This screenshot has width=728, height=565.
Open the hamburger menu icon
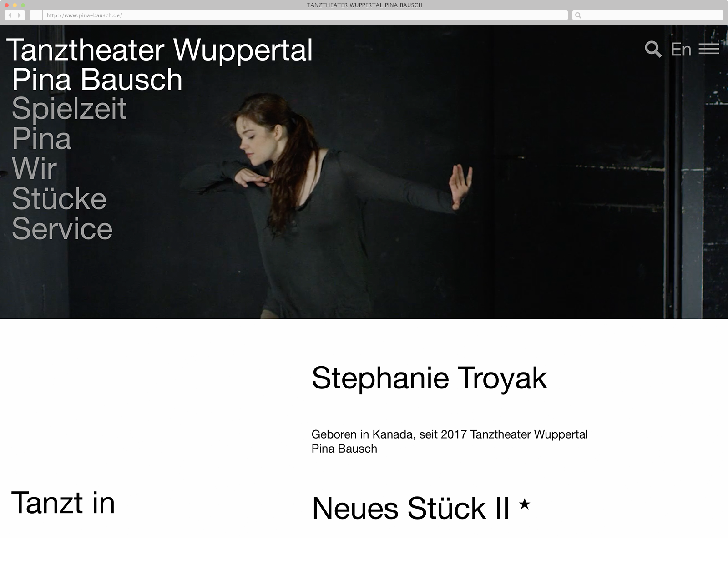[x=709, y=49]
